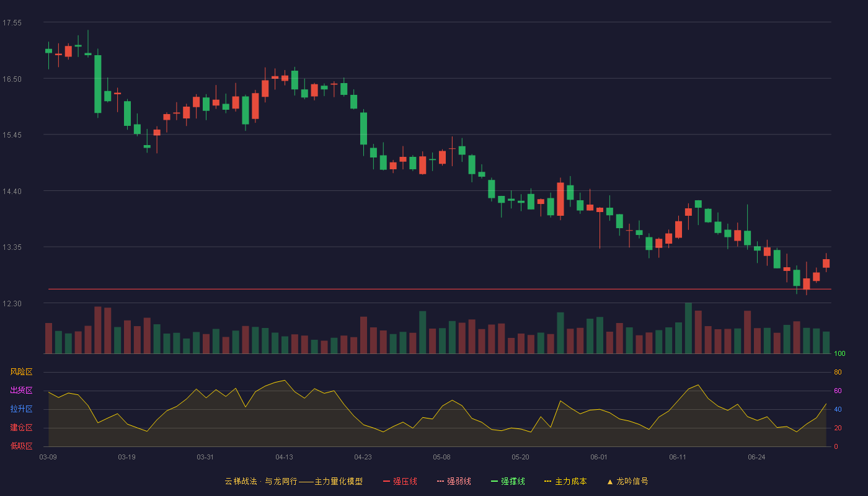868x496 pixels.
Task: Click the 建仓区 zone label
Action: 21,428
